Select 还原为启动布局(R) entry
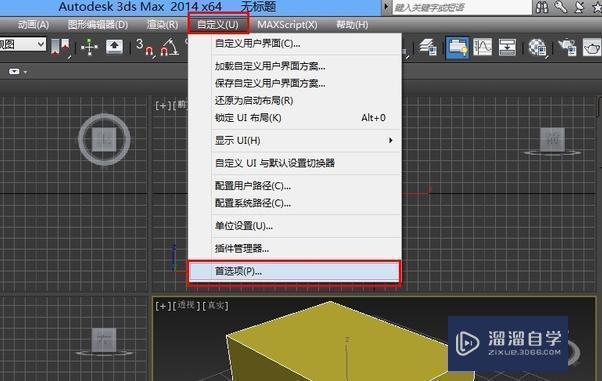The width and height of the screenshot is (602, 381). point(295,101)
